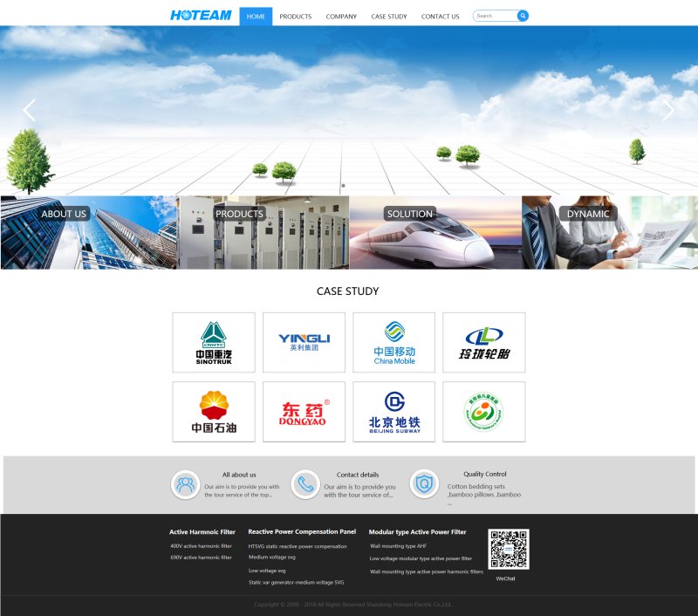The width and height of the screenshot is (698, 616).
Task: Click the WeChat QR code
Action: (x=509, y=549)
